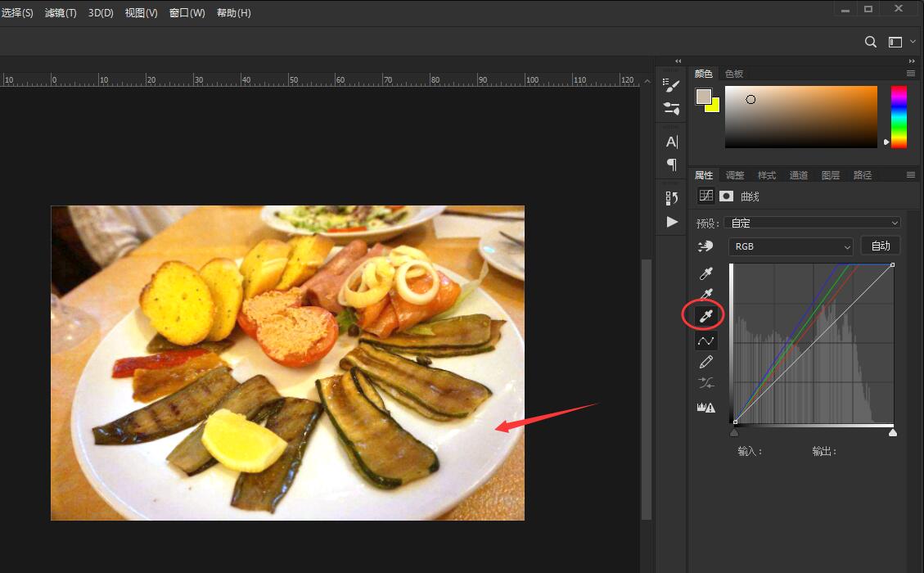Open the History panel icon
The width and height of the screenshot is (924, 573).
(x=672, y=197)
